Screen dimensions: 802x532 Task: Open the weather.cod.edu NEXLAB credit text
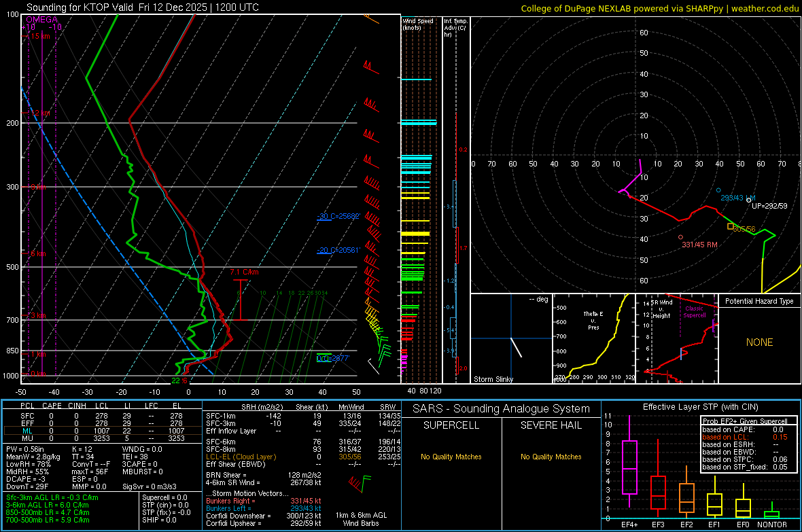coord(659,8)
